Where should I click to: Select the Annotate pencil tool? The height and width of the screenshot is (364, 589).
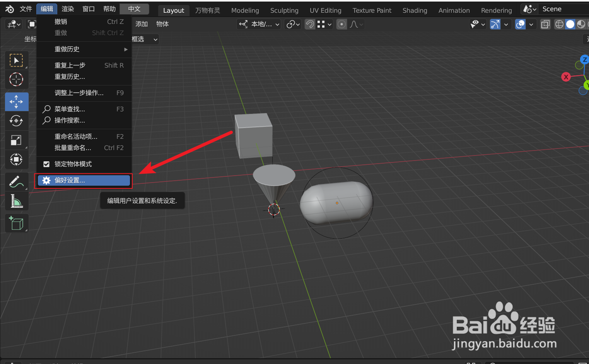tap(16, 181)
